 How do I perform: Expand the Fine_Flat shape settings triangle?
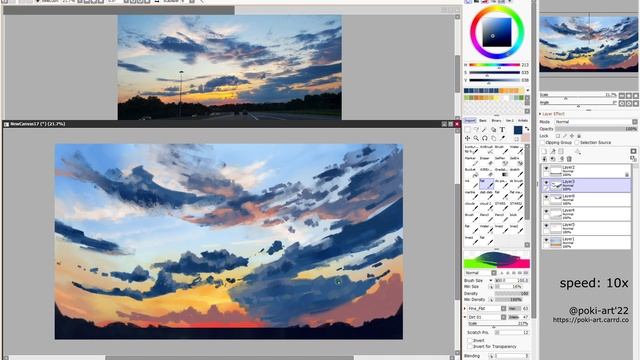pos(465,308)
